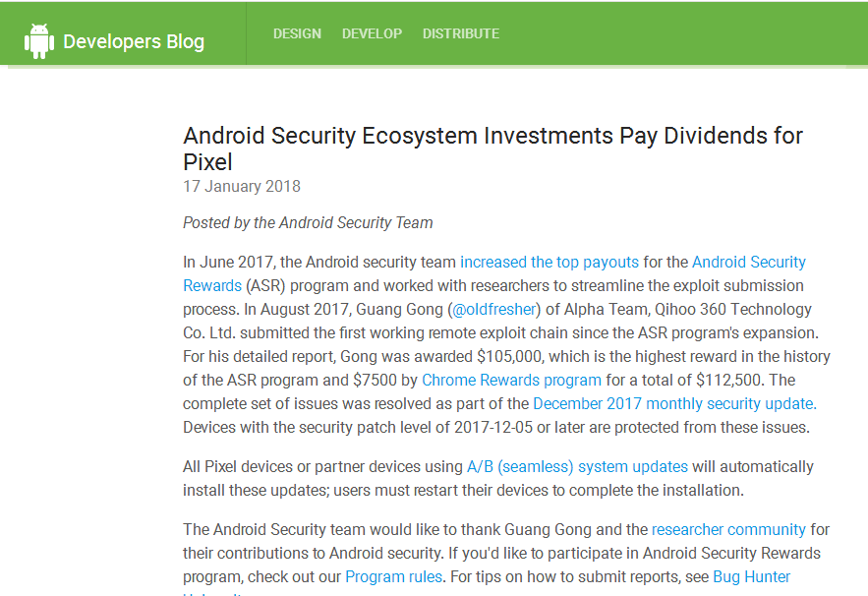Image resolution: width=868 pixels, height=596 pixels.
Task: Click the 'researcher community' link
Action: point(728,529)
